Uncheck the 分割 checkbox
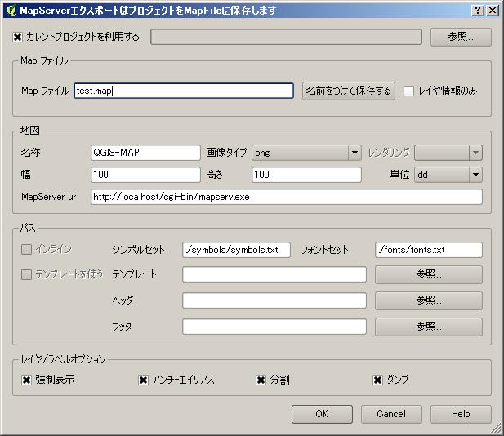This screenshot has width=504, height=436. pos(261,380)
